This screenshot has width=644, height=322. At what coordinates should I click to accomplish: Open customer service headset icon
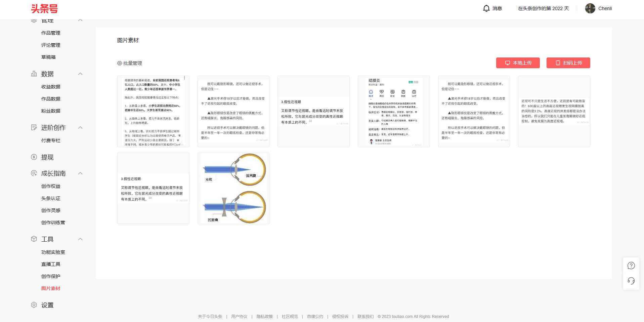point(631,281)
